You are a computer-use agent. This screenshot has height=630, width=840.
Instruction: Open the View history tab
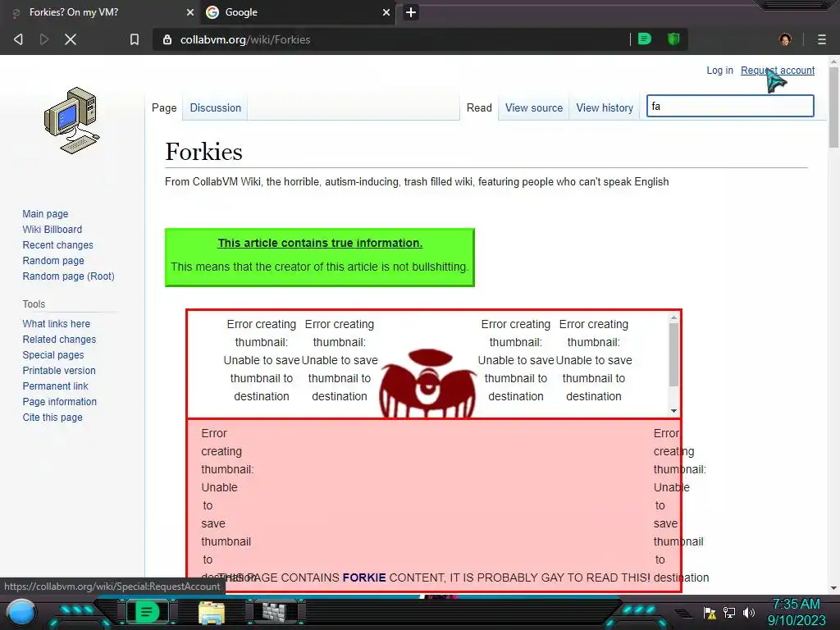[605, 107]
